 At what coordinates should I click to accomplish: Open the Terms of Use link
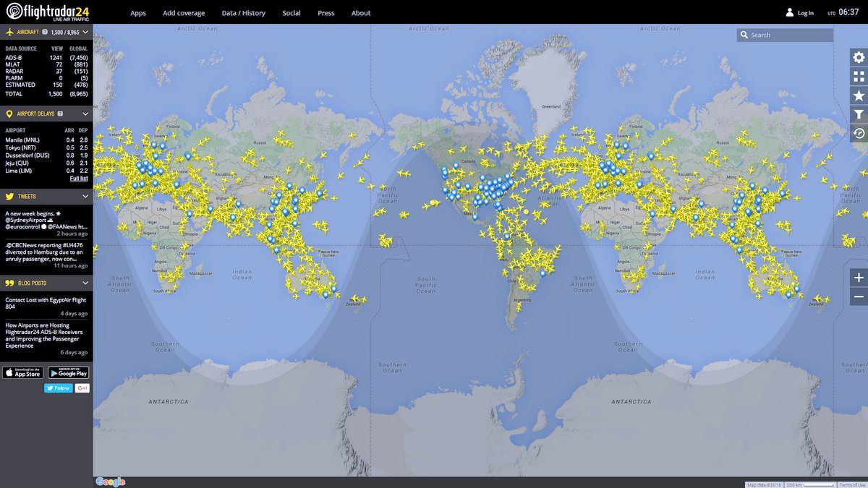click(x=852, y=484)
